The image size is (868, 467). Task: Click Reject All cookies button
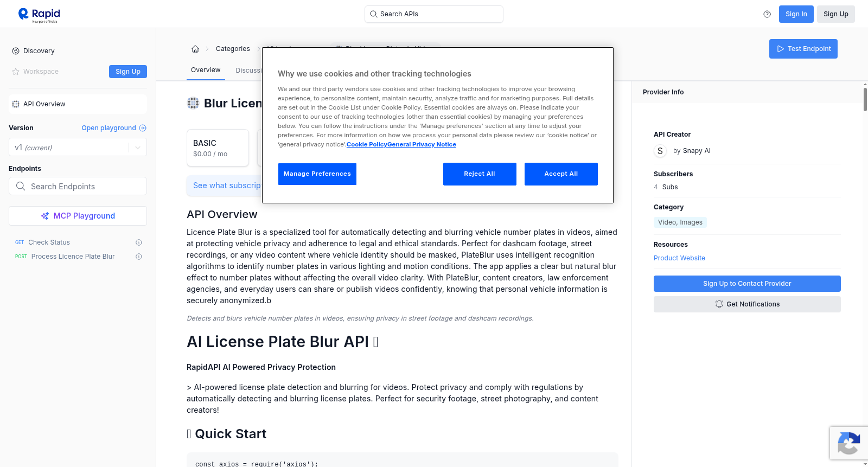[x=480, y=174]
